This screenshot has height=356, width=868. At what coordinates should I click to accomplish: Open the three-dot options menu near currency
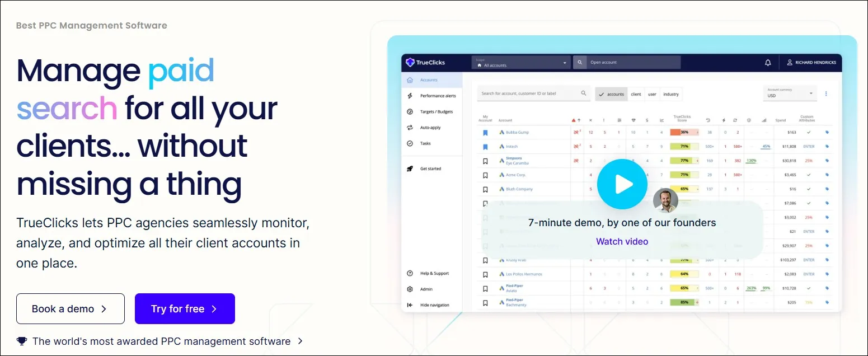click(x=826, y=93)
